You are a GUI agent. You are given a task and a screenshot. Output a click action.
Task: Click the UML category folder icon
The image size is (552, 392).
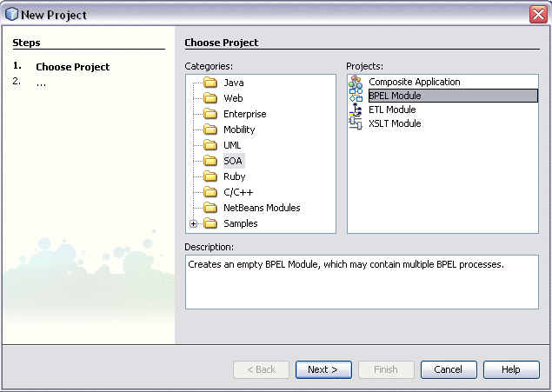click(210, 145)
